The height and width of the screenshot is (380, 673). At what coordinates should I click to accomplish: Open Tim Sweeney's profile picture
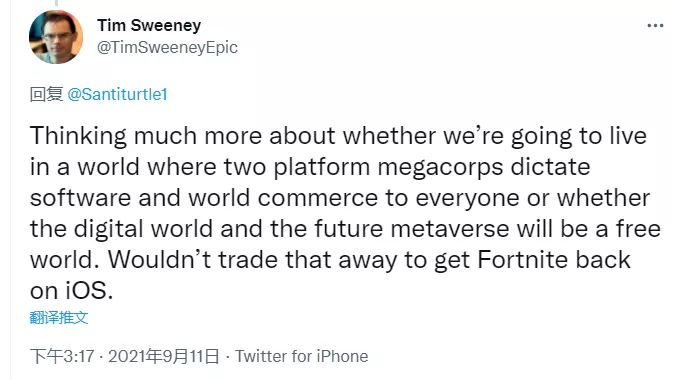(x=56, y=37)
